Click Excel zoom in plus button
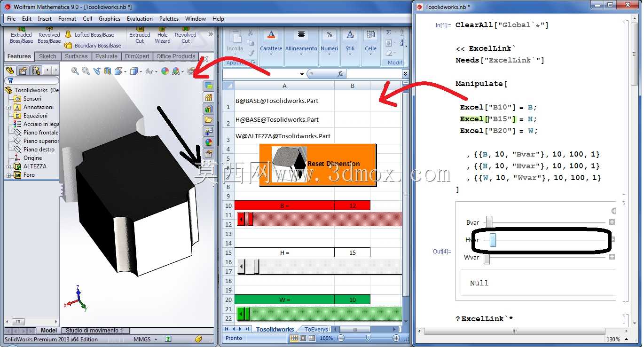Image resolution: width=644 pixels, height=347 pixels. pos(396,338)
